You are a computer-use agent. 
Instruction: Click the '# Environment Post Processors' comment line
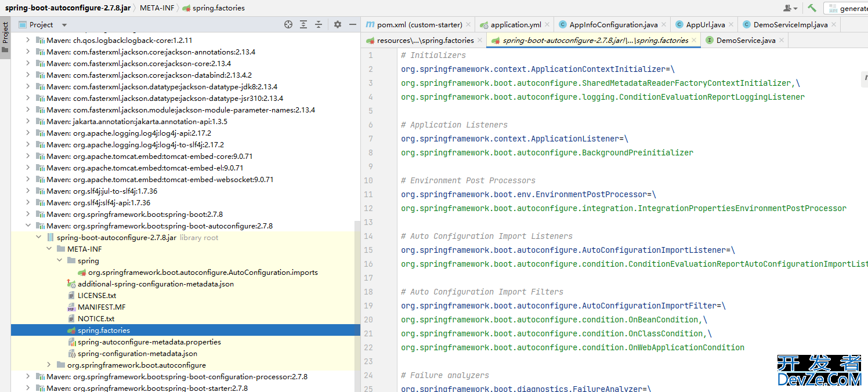pyautogui.click(x=468, y=180)
